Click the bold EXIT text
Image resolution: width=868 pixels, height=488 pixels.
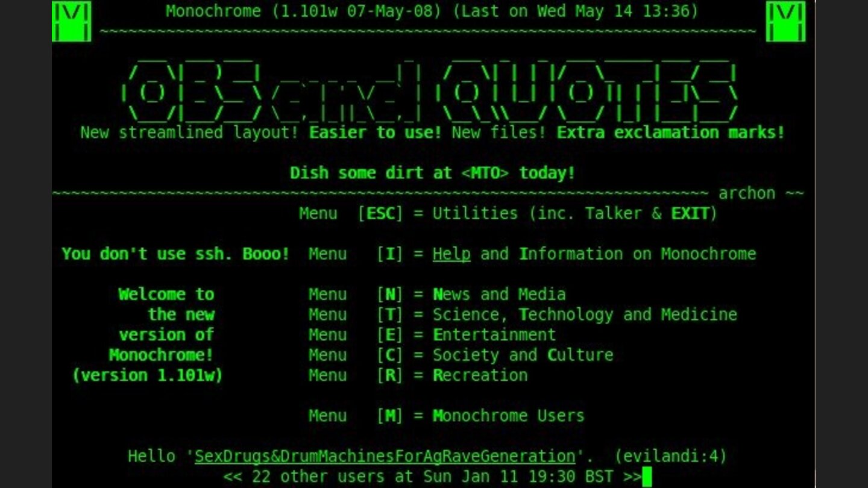tap(690, 213)
